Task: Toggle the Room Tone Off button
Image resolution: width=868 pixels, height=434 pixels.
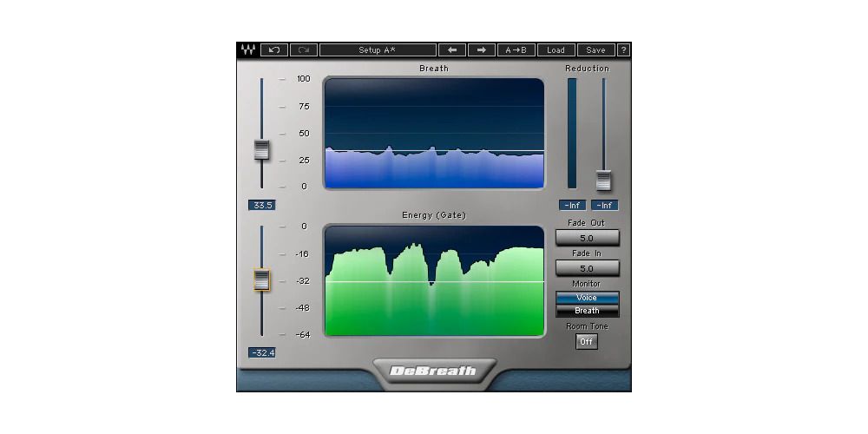Action: [586, 341]
